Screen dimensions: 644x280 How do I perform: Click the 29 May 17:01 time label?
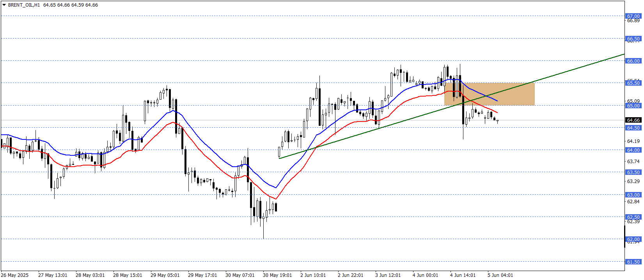coord(202,275)
